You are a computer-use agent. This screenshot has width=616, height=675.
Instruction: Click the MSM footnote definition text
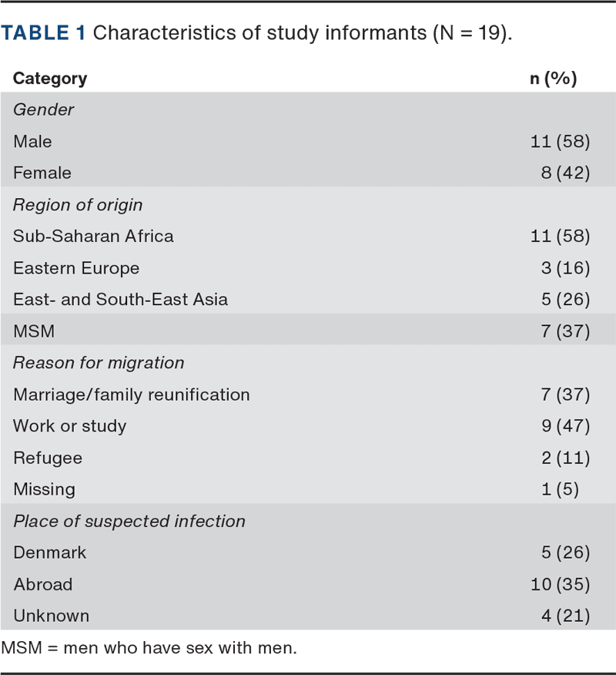149,647
